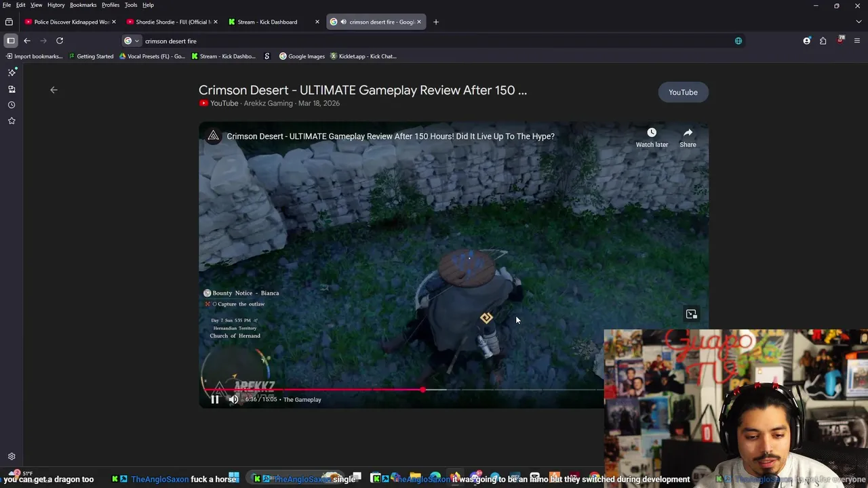Open a new browser tab
This screenshot has height=488, width=868.
(436, 22)
